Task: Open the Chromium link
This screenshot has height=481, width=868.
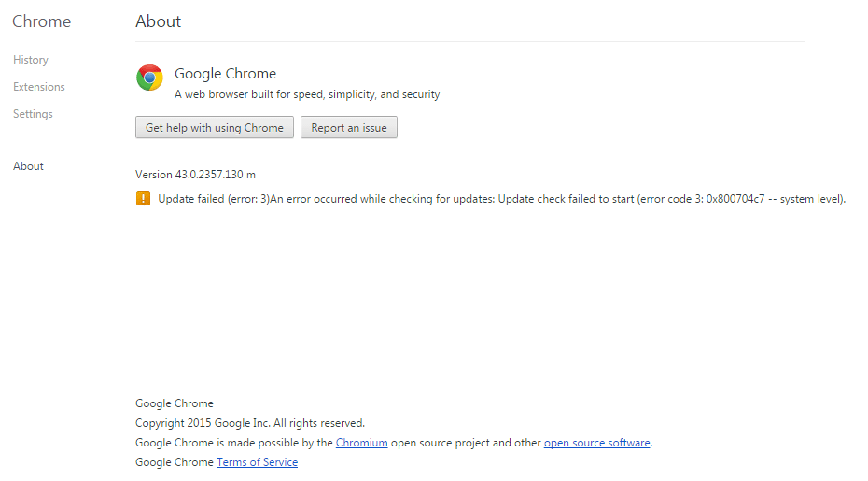Action: click(x=361, y=443)
